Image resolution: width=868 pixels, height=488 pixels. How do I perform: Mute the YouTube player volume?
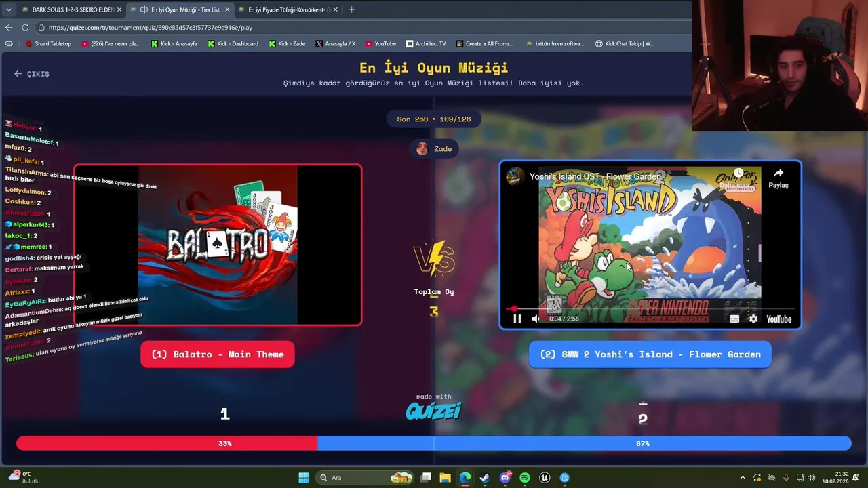click(536, 319)
